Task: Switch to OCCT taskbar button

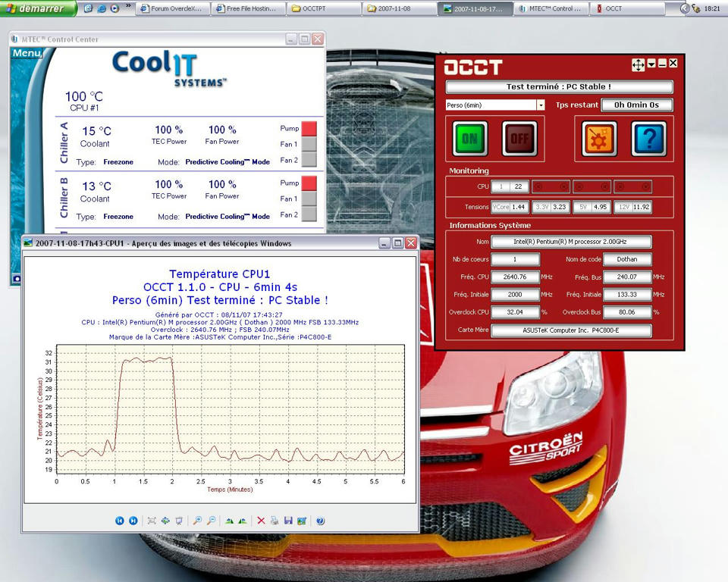Action: tap(626, 8)
